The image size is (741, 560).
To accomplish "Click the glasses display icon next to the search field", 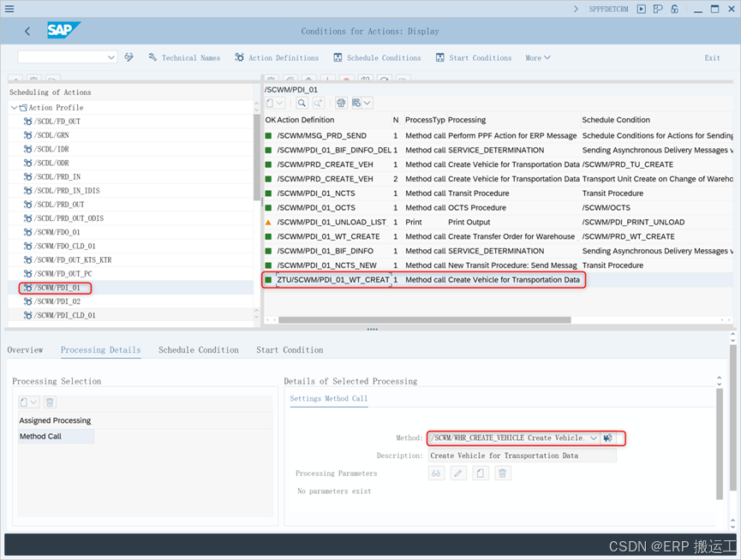I will pos(128,57).
